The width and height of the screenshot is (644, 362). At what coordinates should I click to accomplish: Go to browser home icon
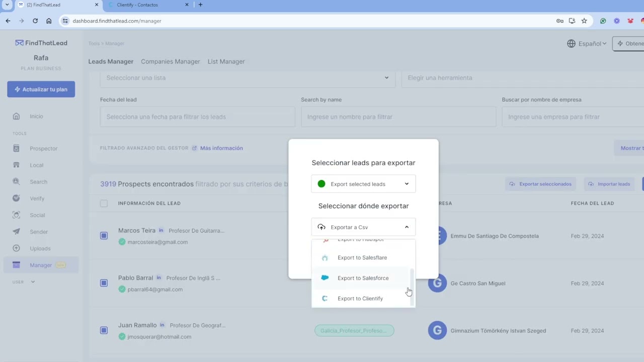(49, 21)
